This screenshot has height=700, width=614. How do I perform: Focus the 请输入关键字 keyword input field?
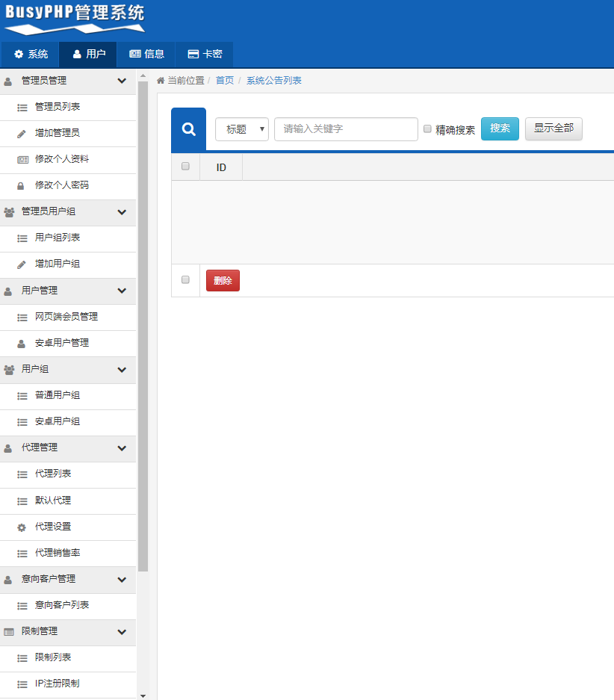pyautogui.click(x=346, y=129)
